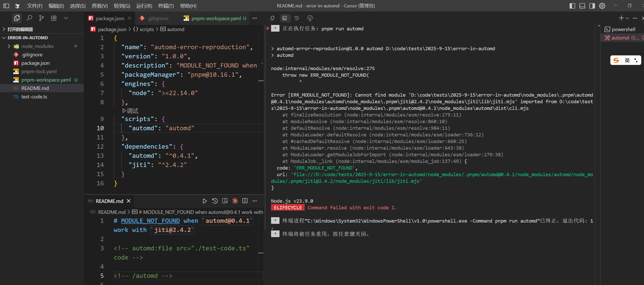Run README.md with play button
The image size is (644, 285).
pos(205,201)
